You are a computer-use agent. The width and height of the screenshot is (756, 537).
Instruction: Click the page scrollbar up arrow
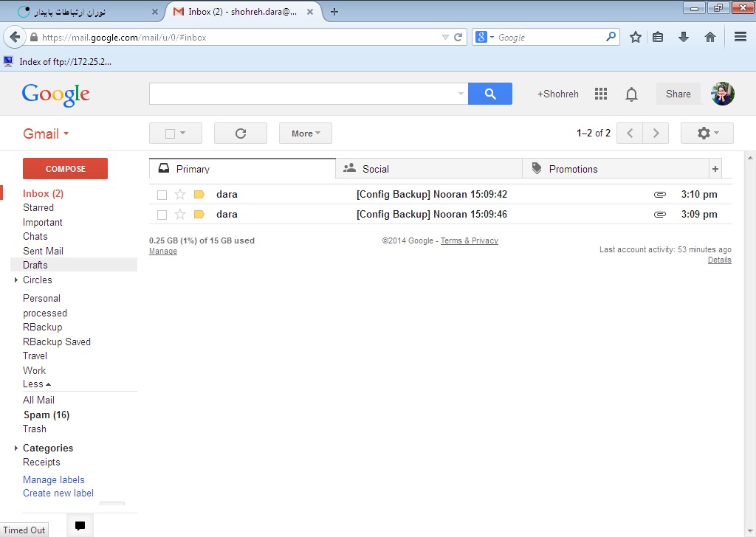(750, 158)
